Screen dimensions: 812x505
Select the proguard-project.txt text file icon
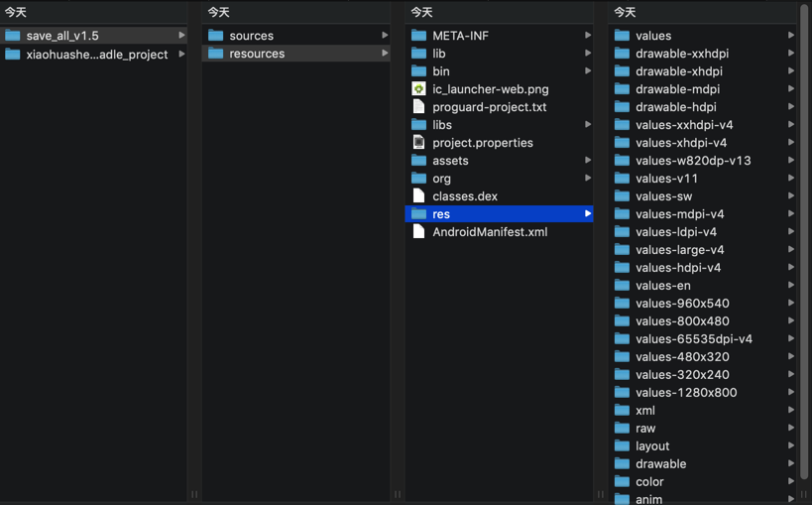(x=418, y=107)
